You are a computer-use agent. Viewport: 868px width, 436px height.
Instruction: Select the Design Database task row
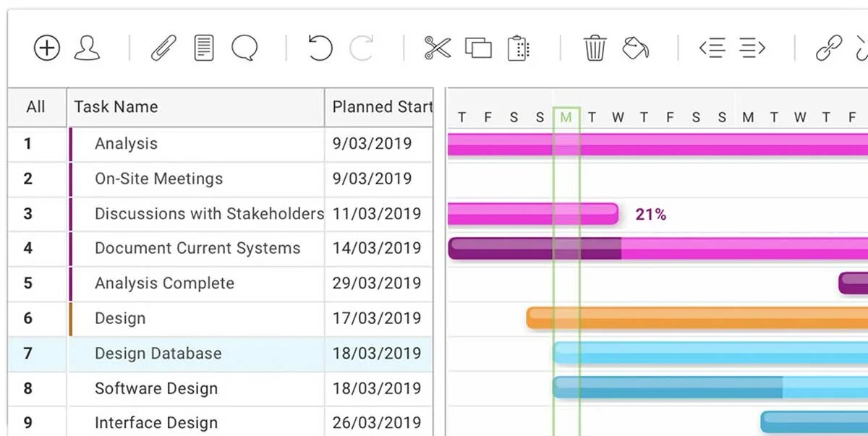(x=158, y=354)
